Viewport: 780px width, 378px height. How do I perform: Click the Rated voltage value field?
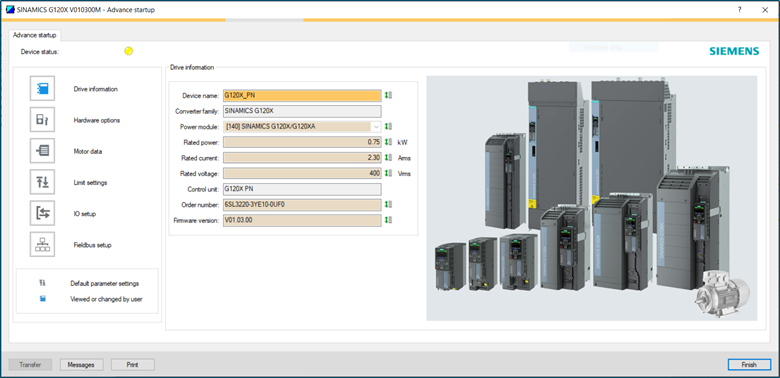(302, 174)
